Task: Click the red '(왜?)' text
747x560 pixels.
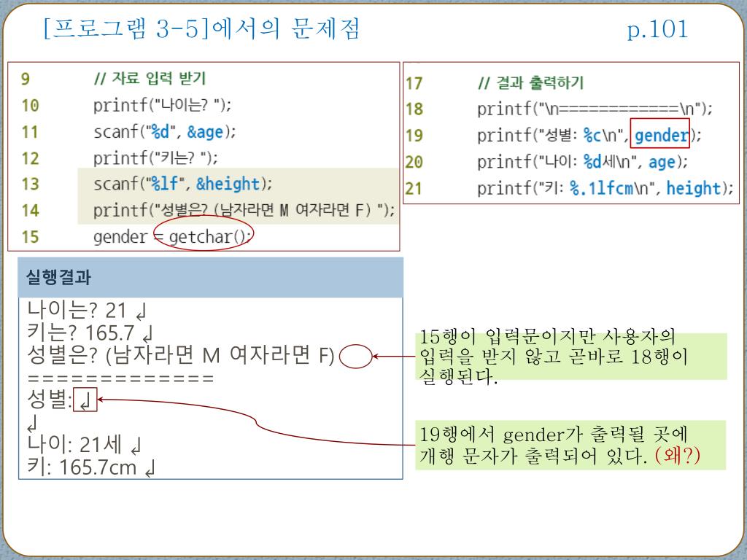Action: (678, 455)
